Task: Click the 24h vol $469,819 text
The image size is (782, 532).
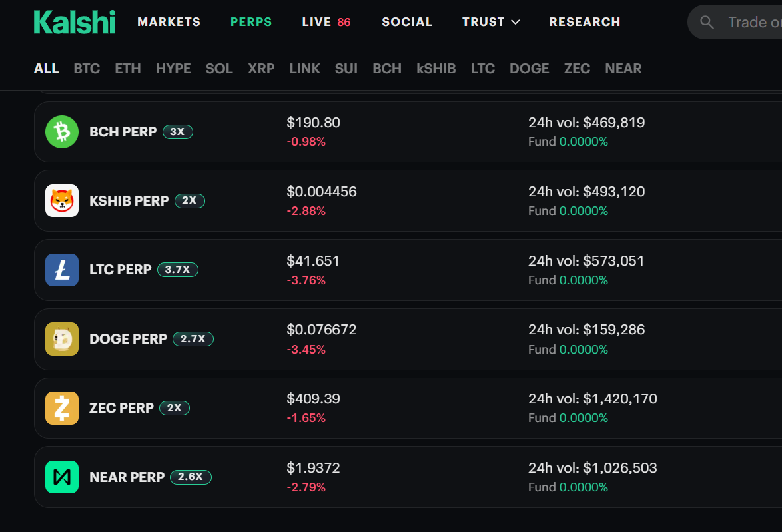Action: point(586,123)
